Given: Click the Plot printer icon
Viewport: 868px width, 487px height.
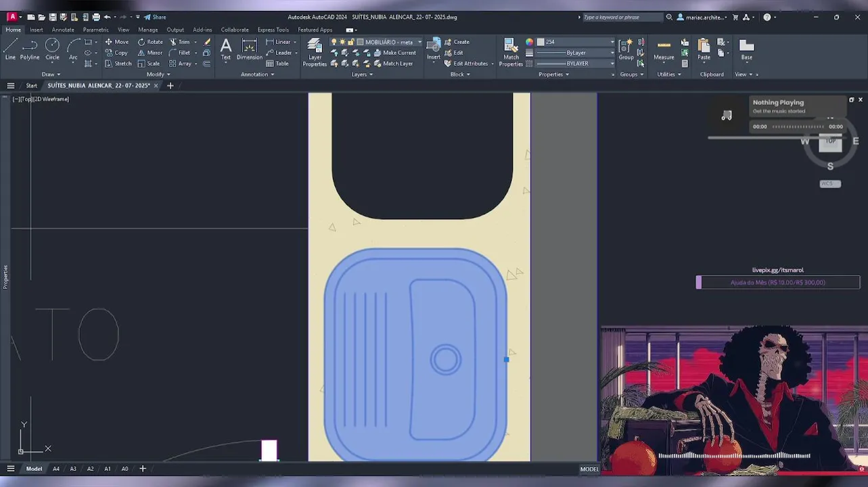Looking at the screenshot, I should (96, 17).
